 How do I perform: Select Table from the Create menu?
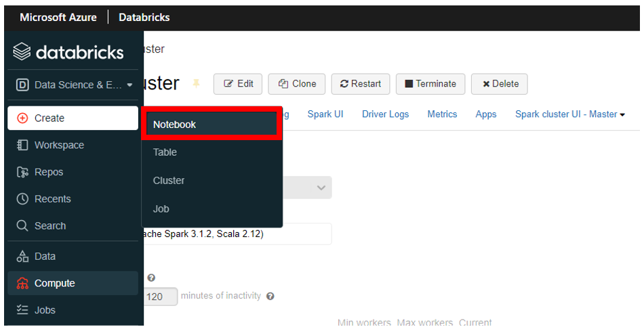211,152
